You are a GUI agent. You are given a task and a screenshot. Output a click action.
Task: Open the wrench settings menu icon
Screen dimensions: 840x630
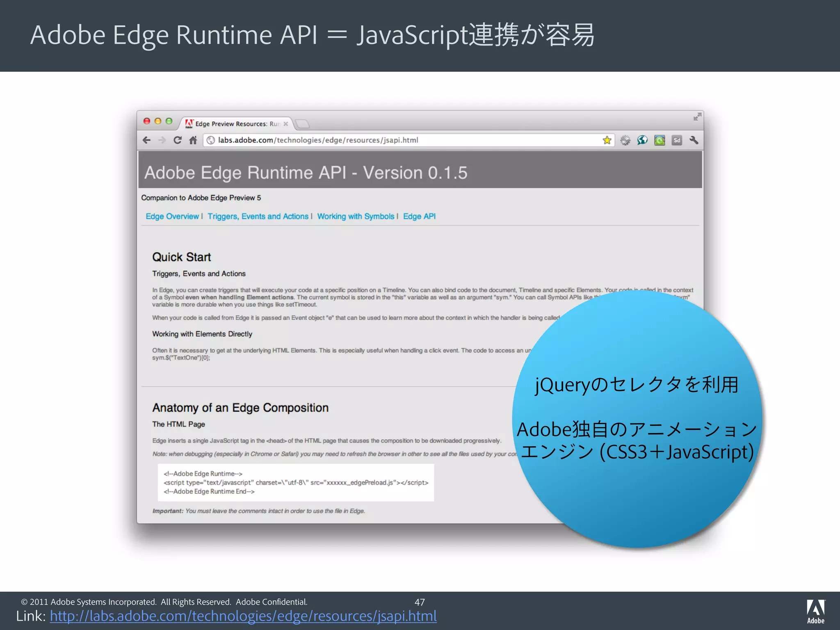tap(694, 140)
